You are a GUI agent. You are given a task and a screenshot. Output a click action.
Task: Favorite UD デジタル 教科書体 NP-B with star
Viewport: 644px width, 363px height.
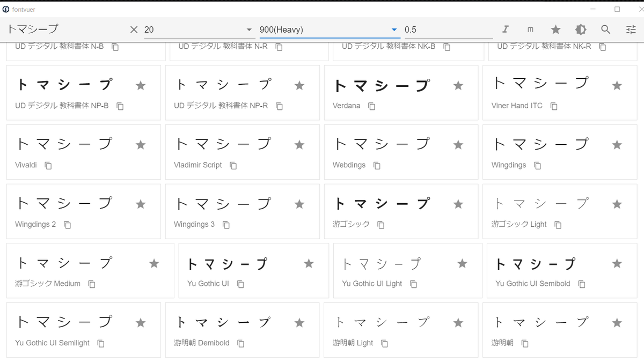pyautogui.click(x=141, y=85)
